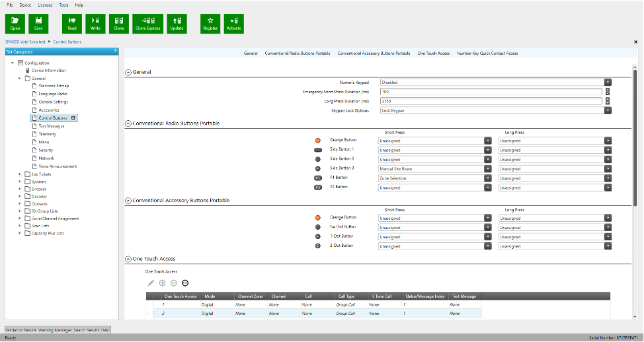644x342 pixels.
Task: Click the Read radio icon
Action: tap(72, 23)
